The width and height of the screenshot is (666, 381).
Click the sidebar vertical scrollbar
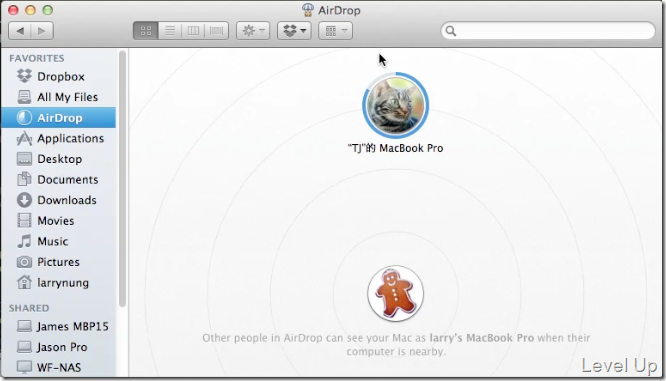point(122,178)
